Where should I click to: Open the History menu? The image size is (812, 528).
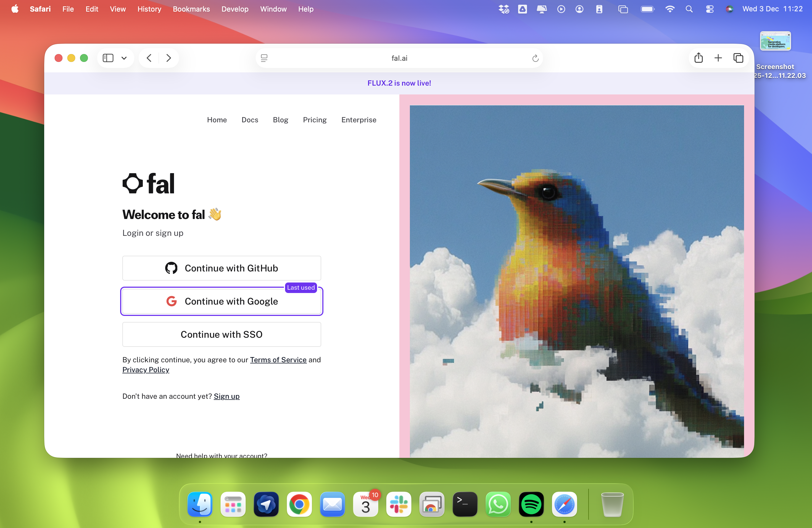coord(149,9)
